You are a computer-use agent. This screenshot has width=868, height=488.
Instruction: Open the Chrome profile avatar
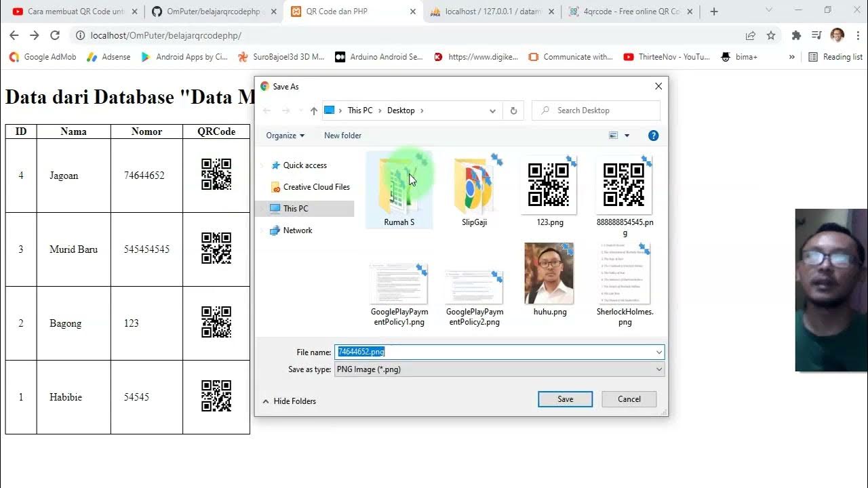837,35
